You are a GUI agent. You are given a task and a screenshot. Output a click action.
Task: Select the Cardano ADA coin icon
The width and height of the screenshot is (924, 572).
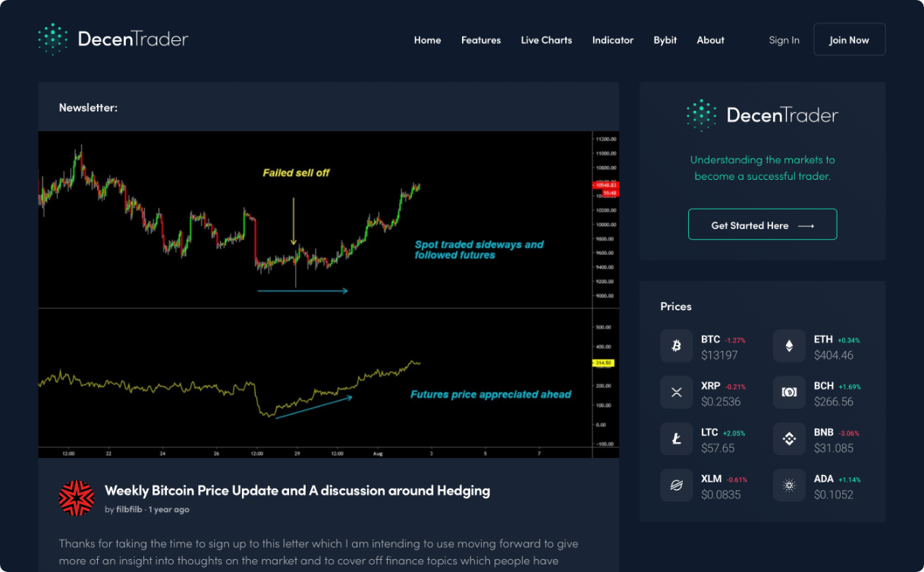pyautogui.click(x=789, y=486)
